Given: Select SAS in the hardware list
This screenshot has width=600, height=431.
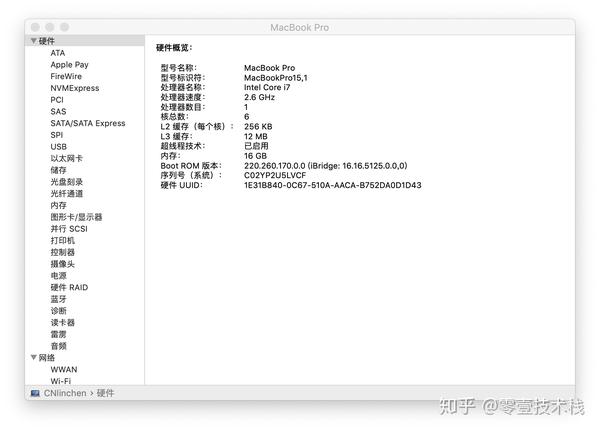Looking at the screenshot, I should (58, 111).
